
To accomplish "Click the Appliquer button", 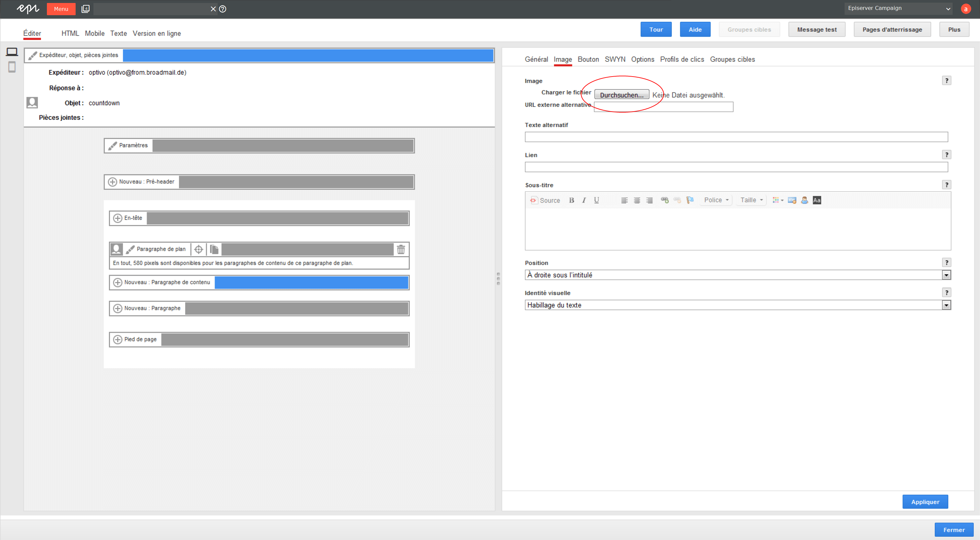I will [x=925, y=502].
